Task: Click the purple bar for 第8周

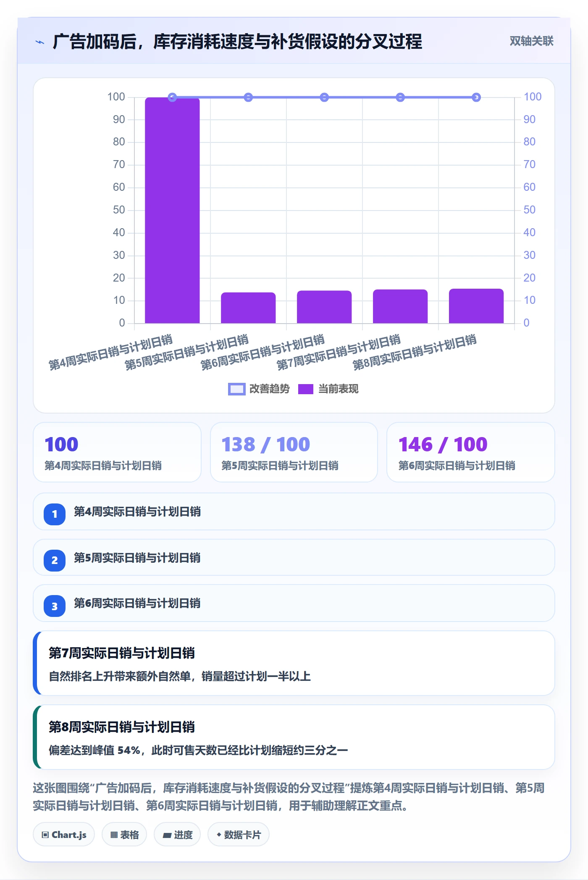Action: point(476,306)
